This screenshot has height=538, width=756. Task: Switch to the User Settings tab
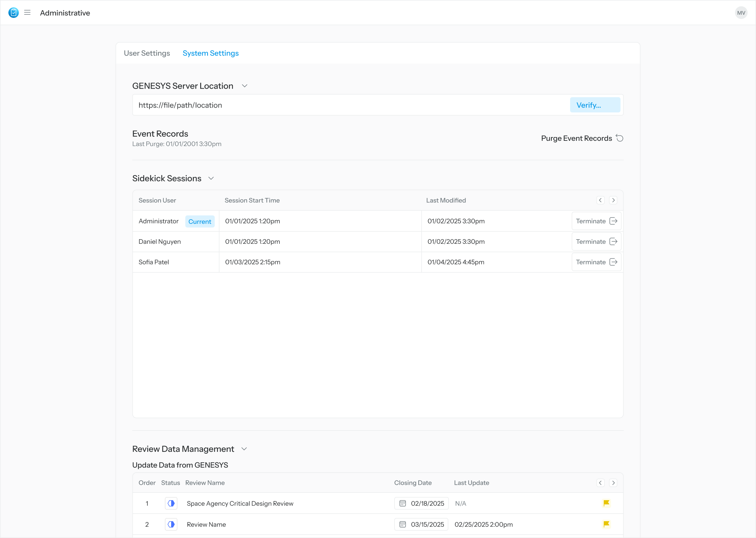[147, 53]
